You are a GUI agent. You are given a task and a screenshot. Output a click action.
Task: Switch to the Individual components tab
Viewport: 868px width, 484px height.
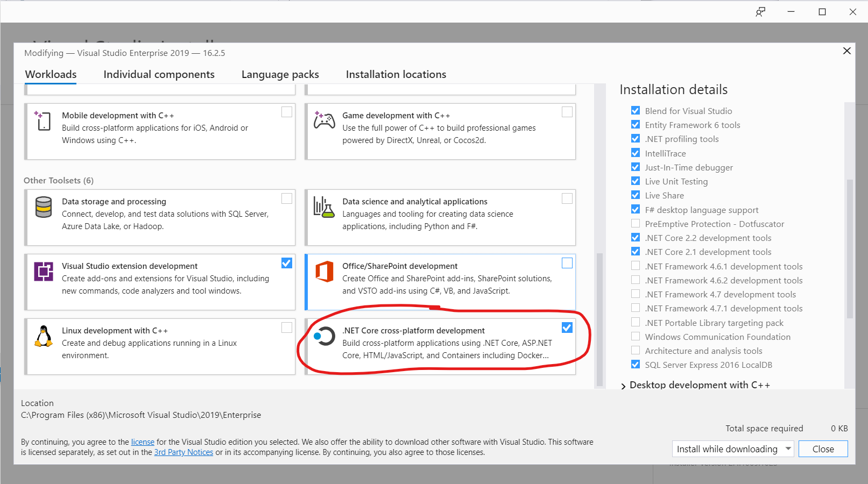point(159,74)
